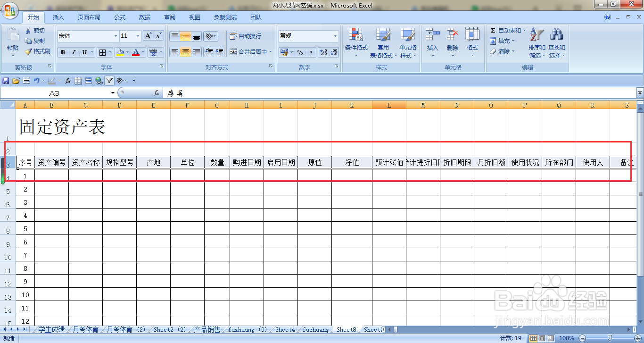This screenshot has width=644, height=343.
Task: Expand the font name 宋体 dropdown
Action: click(x=116, y=36)
